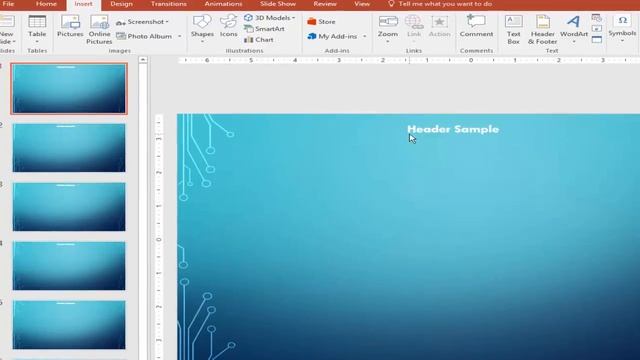Open the File tab

[x=8, y=4]
